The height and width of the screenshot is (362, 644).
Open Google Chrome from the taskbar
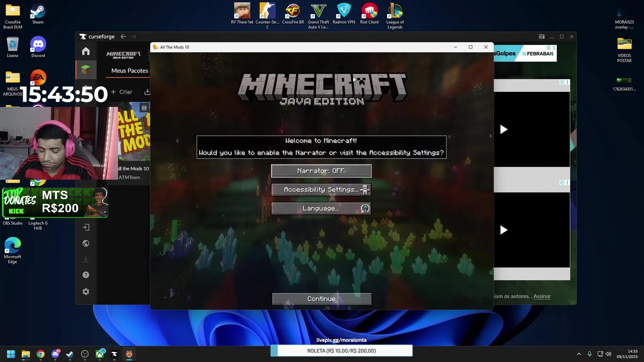[40, 354]
